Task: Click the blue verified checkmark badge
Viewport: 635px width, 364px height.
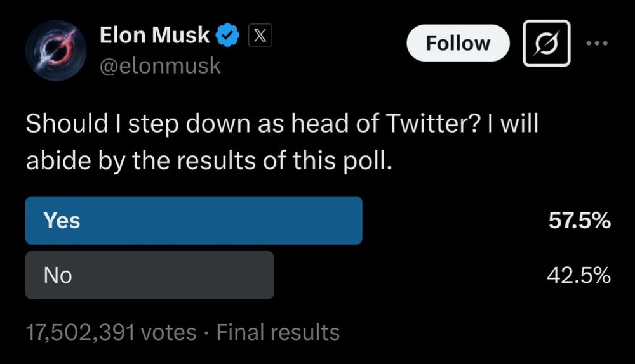Action: [227, 35]
